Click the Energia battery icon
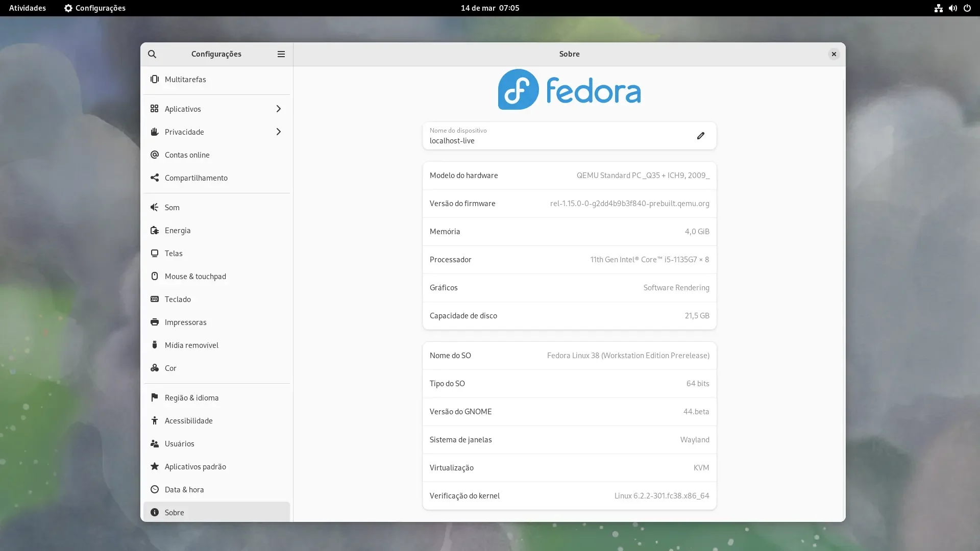This screenshot has width=980, height=551. 154,230
